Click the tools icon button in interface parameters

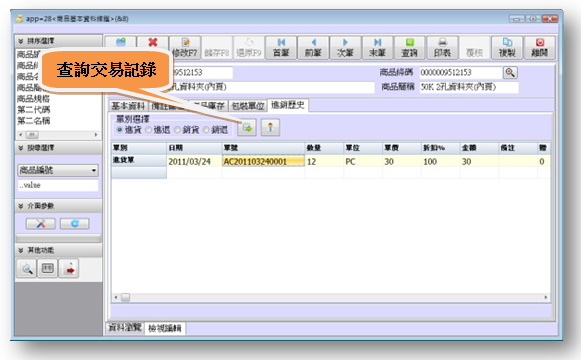[41, 223]
